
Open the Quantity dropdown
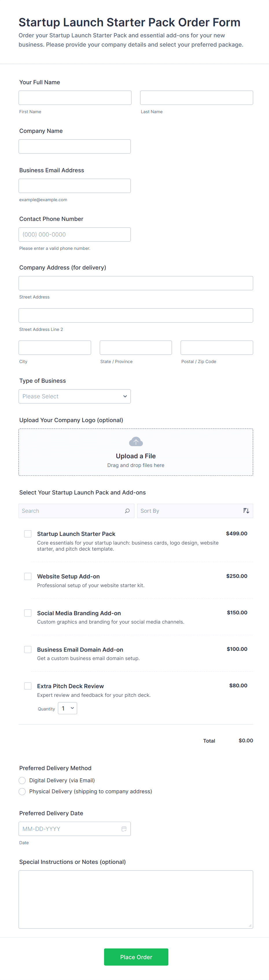pos(68,708)
